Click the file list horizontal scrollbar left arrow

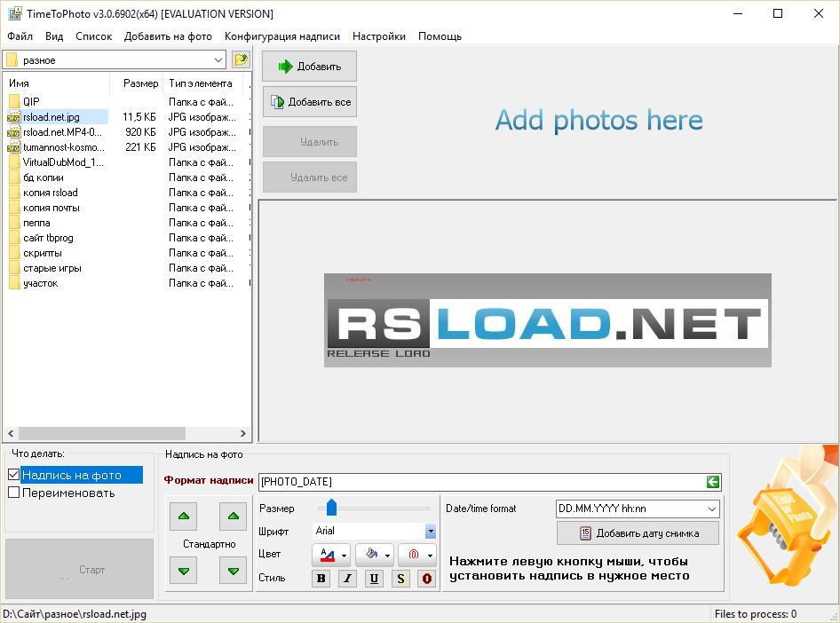click(x=11, y=434)
